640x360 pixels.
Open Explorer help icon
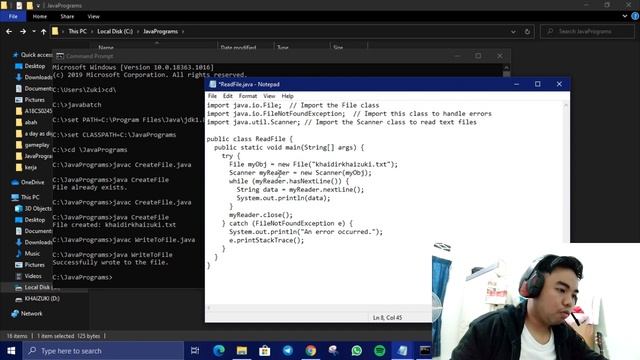[635, 16]
